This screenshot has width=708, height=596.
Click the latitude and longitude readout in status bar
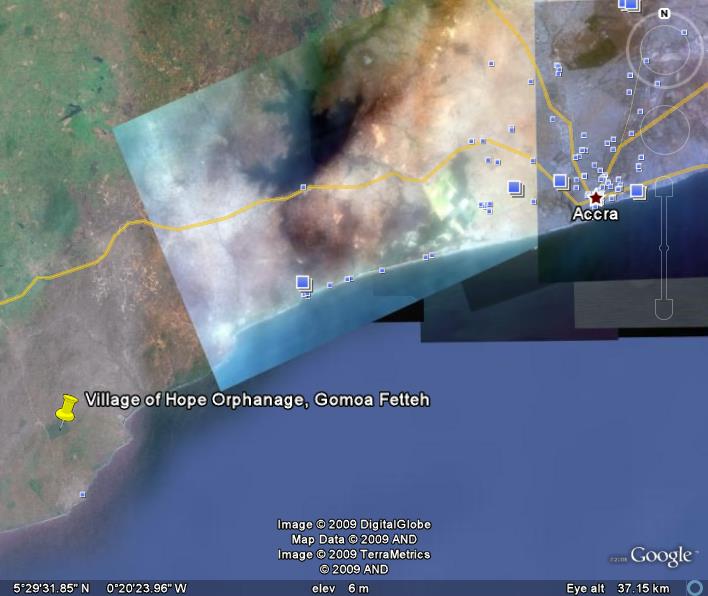[100, 588]
